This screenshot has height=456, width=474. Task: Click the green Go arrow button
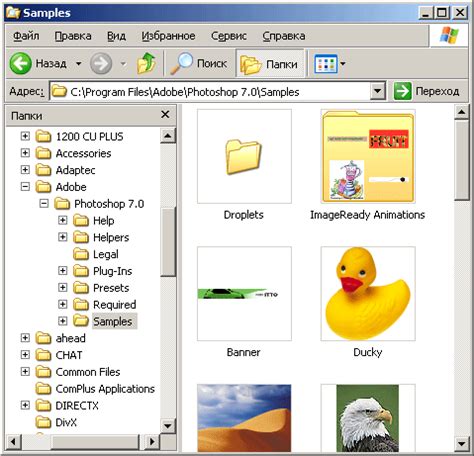click(402, 91)
